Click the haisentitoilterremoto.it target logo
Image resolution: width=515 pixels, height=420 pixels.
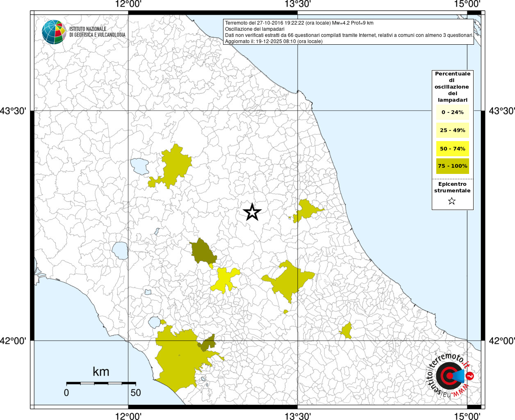pyautogui.click(x=451, y=375)
